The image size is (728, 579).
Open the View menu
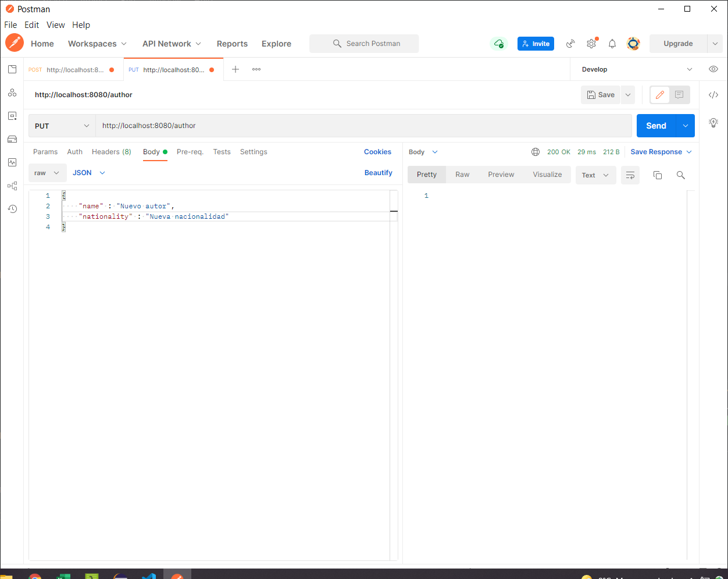click(x=55, y=25)
